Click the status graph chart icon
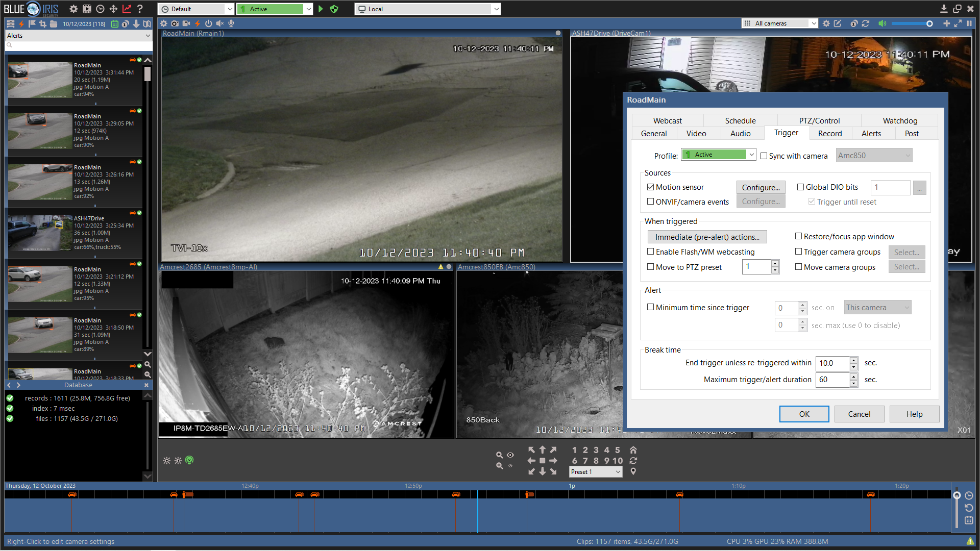The height and width of the screenshot is (551, 980). coord(127,9)
